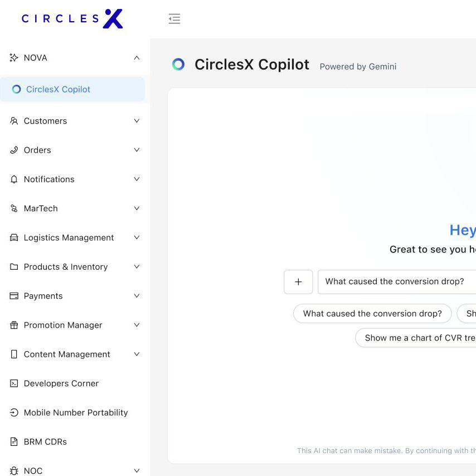Image resolution: width=476 pixels, height=476 pixels.
Task: Click the BRM CDRs document icon
Action: tap(14, 441)
